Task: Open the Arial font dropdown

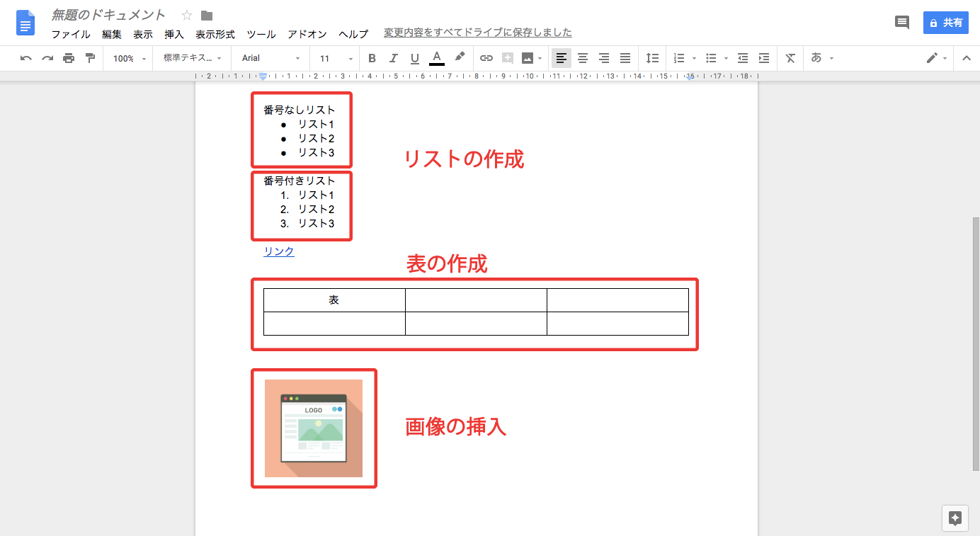Action: (x=270, y=58)
